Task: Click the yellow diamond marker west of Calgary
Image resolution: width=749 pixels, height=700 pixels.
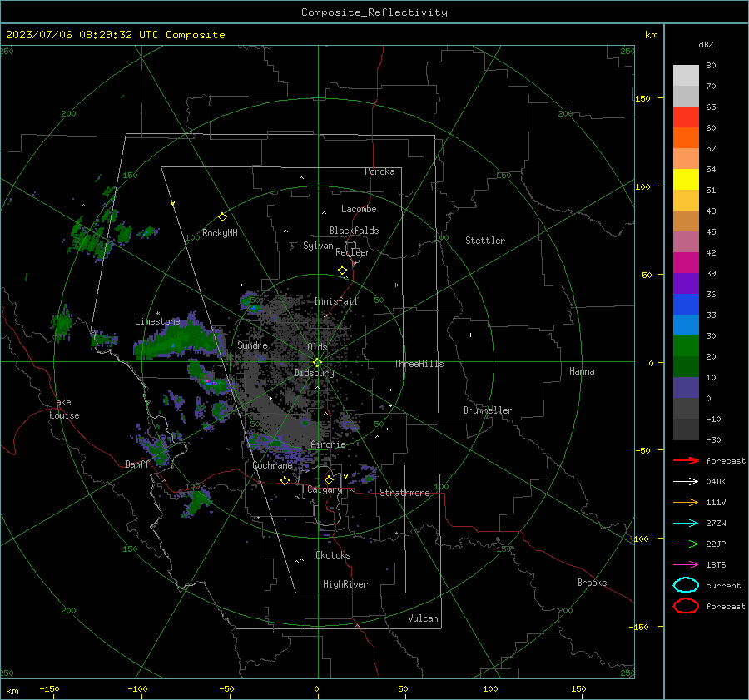Action: tap(285, 480)
